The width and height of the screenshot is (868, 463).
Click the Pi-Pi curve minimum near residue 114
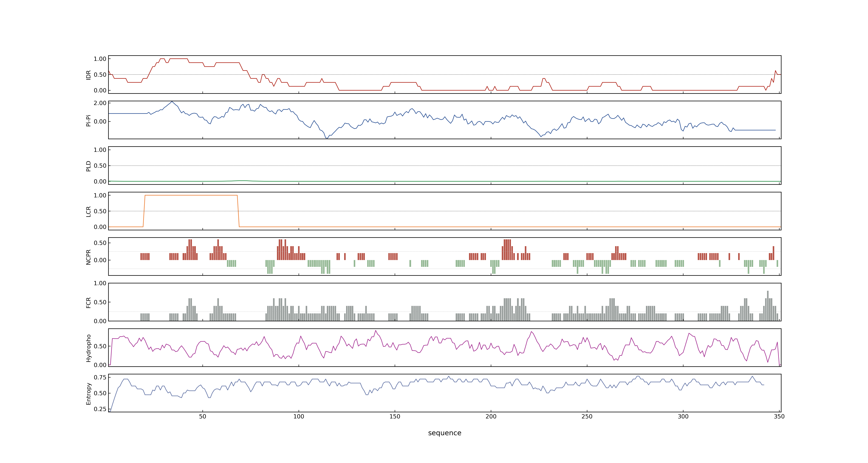[326, 138]
